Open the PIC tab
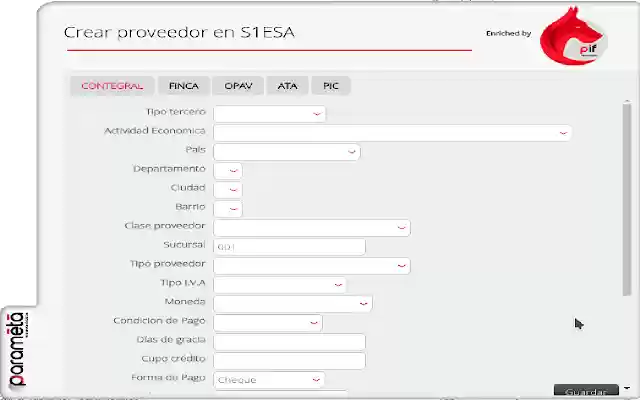The image size is (640, 400). [x=331, y=86]
